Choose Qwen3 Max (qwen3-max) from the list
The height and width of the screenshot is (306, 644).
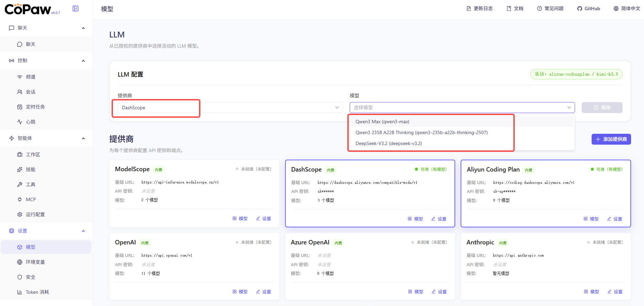click(x=462, y=122)
